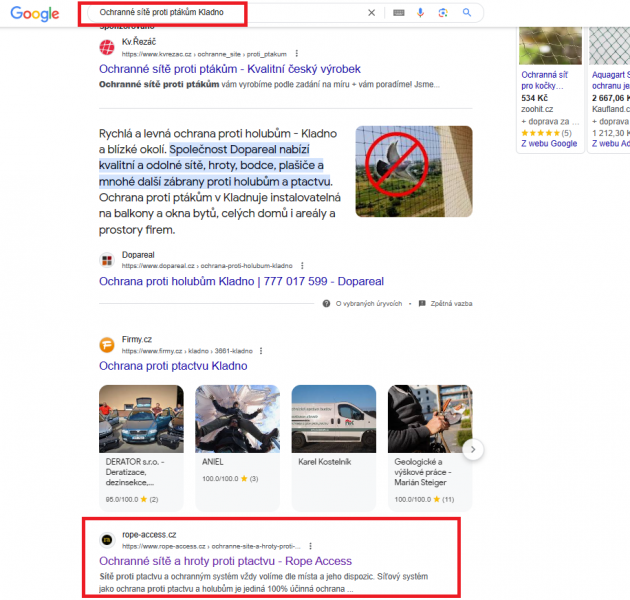This screenshot has height=600, width=630.
Task: Click the question mark icon about featured snippets
Action: (326, 303)
